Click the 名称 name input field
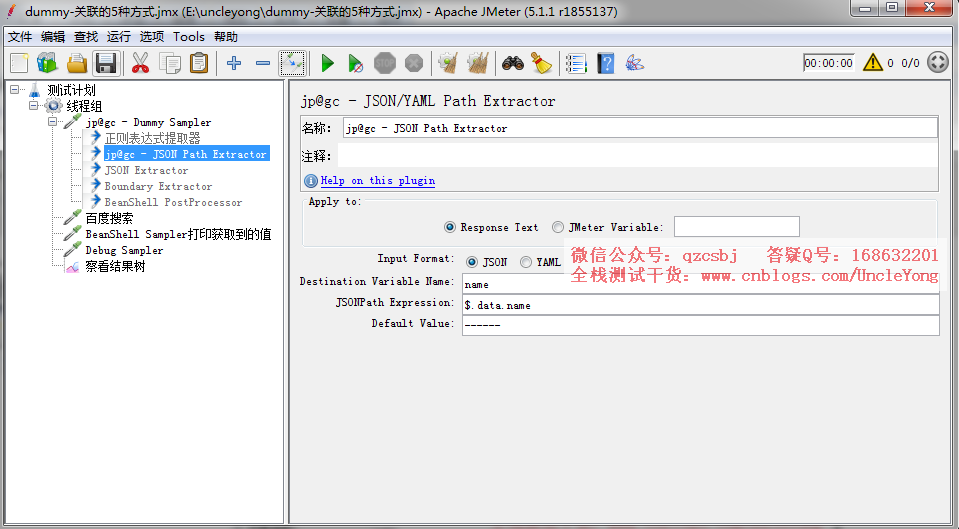The width and height of the screenshot is (959, 529). coord(640,128)
